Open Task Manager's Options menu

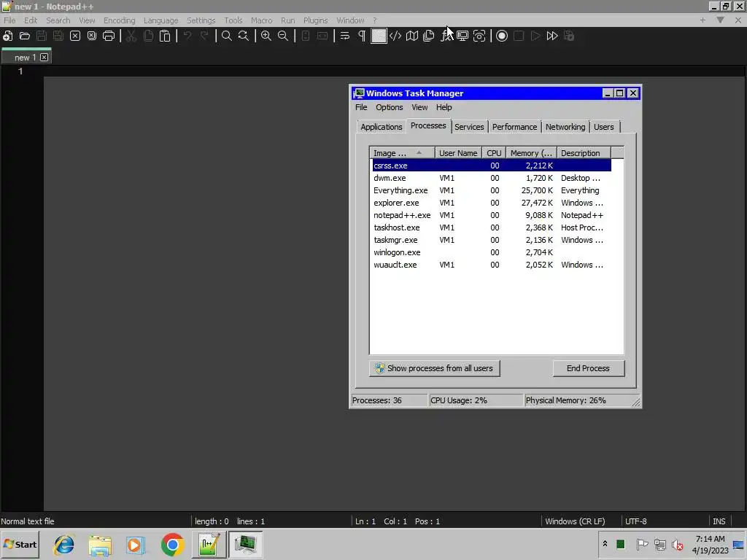[390, 107]
